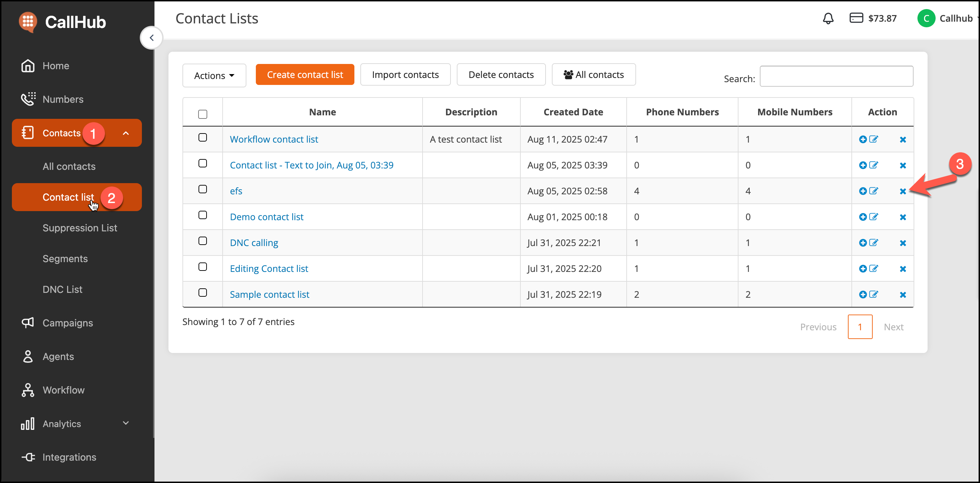
Task: Delete the efs list using its X icon
Action: [903, 191]
